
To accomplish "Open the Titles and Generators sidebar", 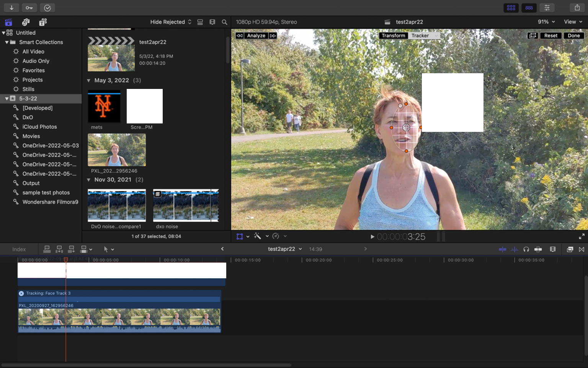I will [x=43, y=22].
